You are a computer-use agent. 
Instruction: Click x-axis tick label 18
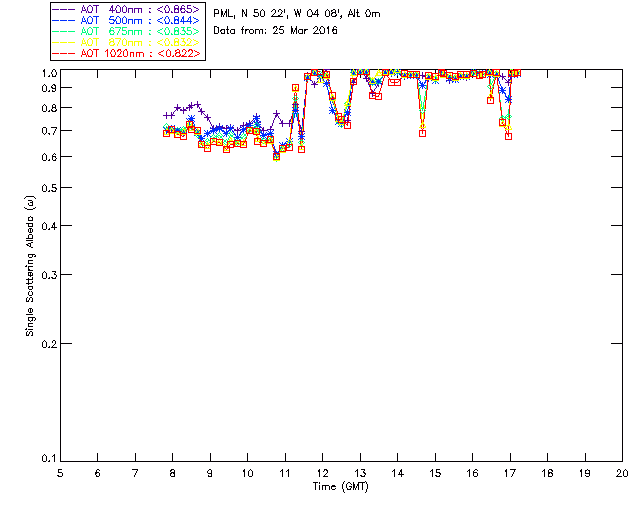pos(547,473)
